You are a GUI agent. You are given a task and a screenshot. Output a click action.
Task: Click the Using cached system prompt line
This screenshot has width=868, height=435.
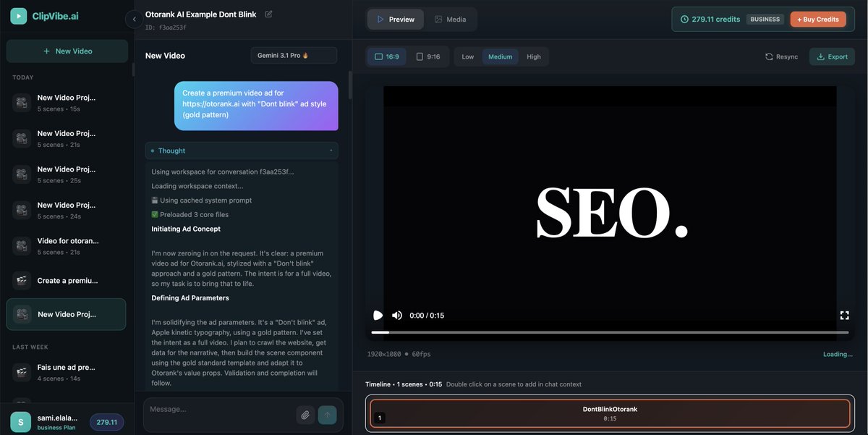201,200
